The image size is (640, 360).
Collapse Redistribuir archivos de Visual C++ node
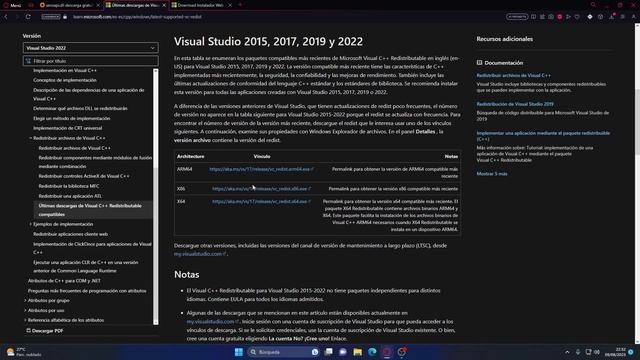pos(31,138)
